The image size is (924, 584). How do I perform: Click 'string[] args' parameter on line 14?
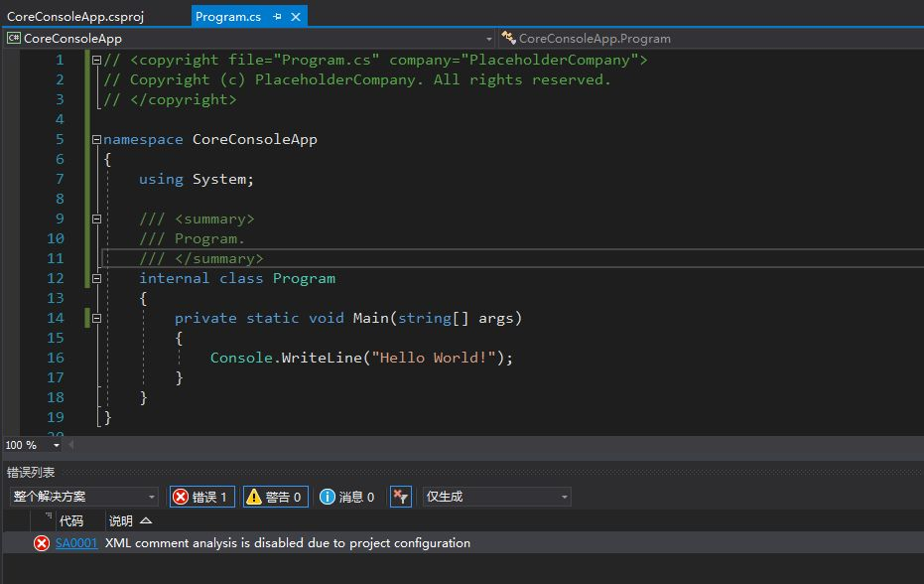coord(456,319)
